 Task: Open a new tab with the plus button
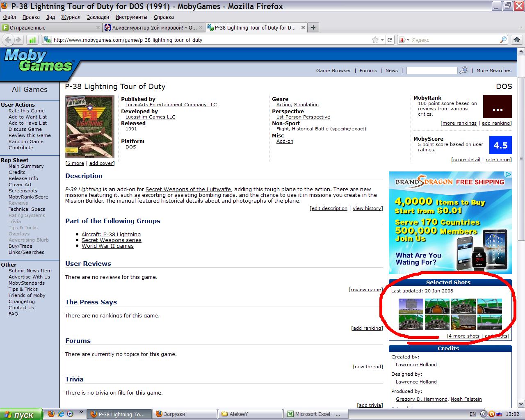pos(313,27)
